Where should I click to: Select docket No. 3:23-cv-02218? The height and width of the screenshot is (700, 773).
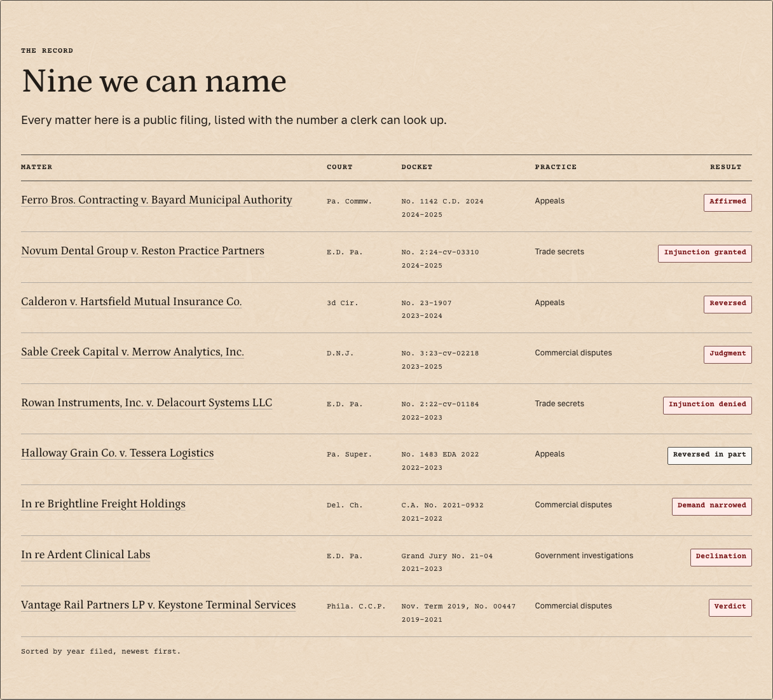440,353
